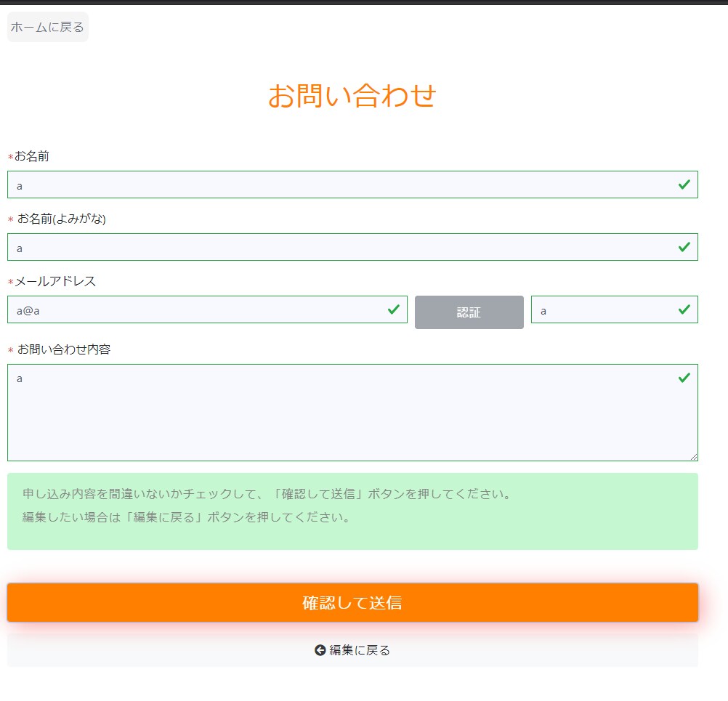Click the お問い合わせ内容 label
The image size is (728, 701).
click(x=64, y=349)
